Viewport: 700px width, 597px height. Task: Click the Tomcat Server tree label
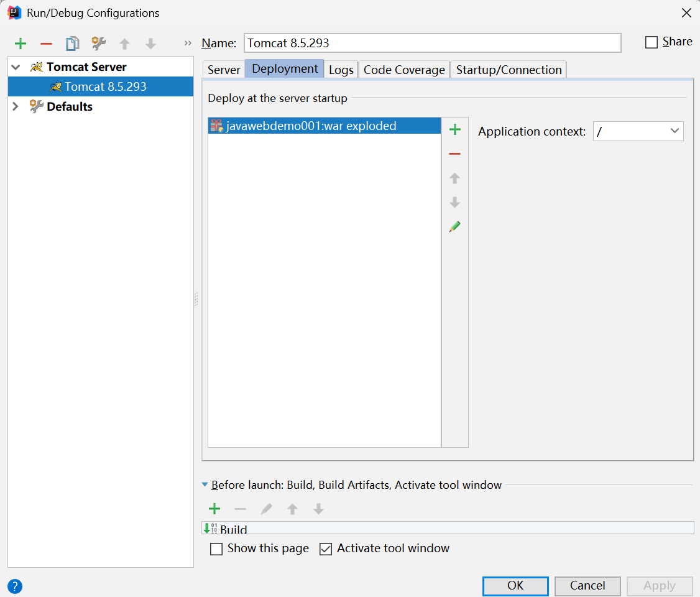86,67
